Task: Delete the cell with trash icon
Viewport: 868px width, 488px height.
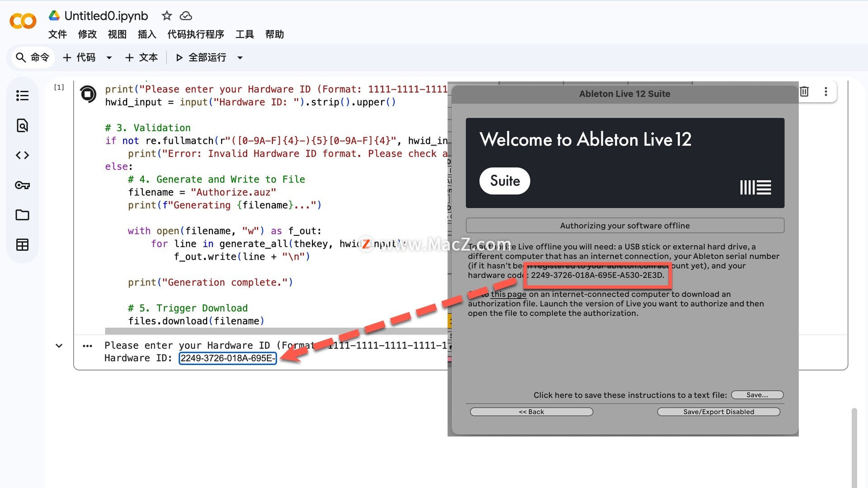Action: pyautogui.click(x=804, y=91)
